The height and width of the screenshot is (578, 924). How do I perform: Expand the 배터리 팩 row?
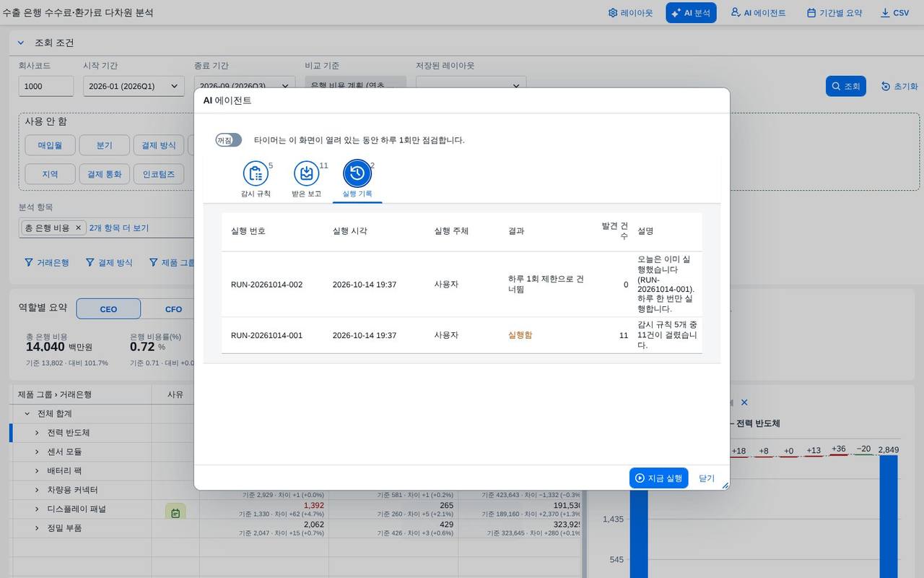[37, 470]
